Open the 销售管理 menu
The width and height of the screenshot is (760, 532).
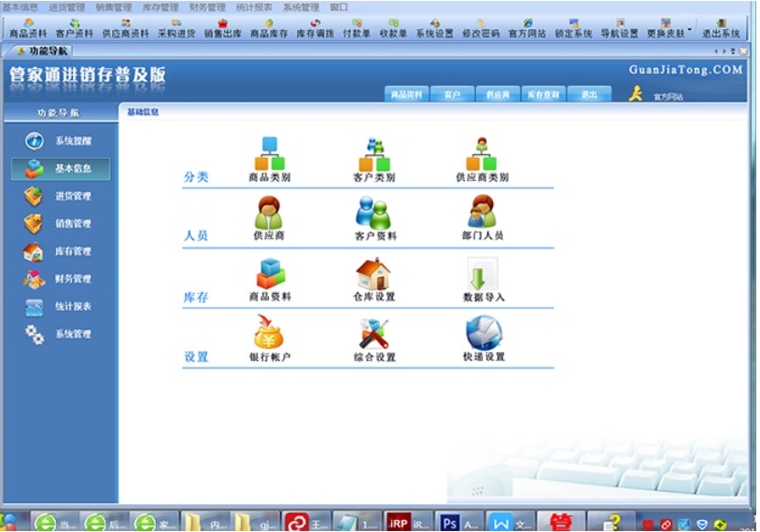point(114,7)
